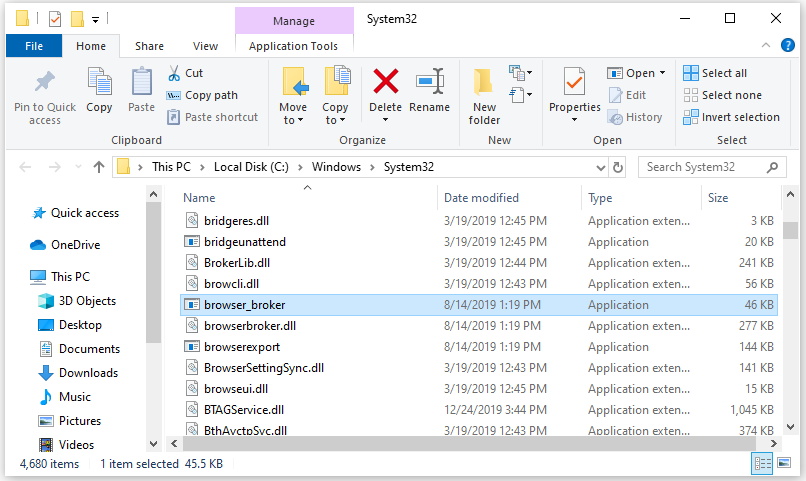Switch to Large thumbnails view icon

click(x=784, y=463)
